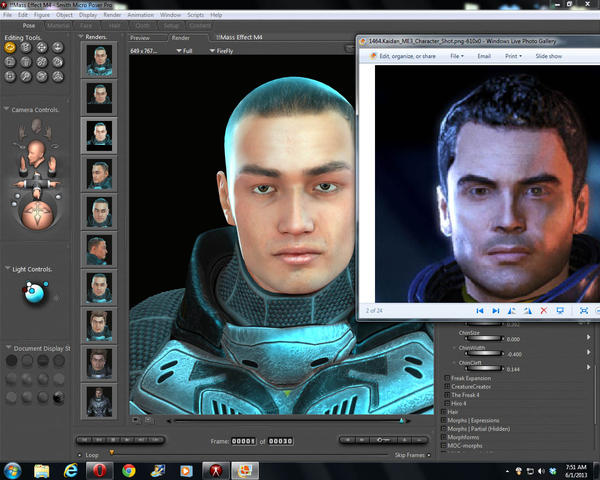Open the Animation menu
This screenshot has width=600, height=480.
140,15
